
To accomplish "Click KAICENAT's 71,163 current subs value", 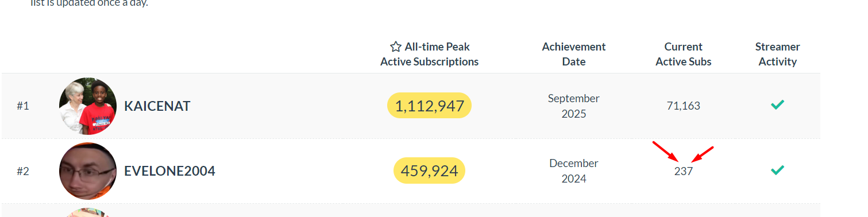I will click(x=684, y=106).
